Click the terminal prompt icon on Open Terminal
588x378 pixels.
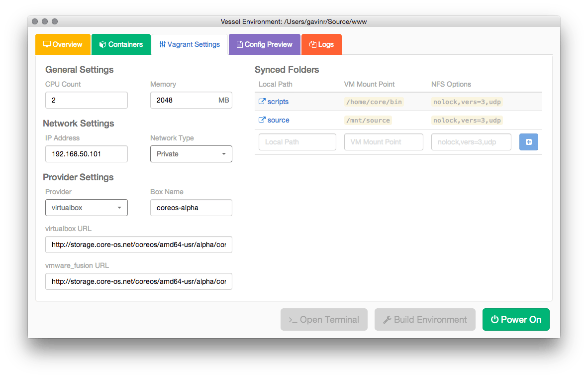coord(293,320)
